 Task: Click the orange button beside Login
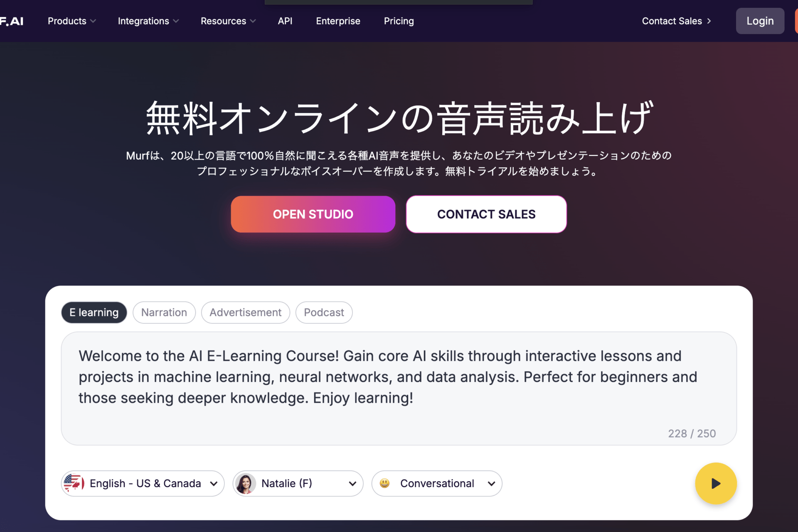[x=796, y=21]
